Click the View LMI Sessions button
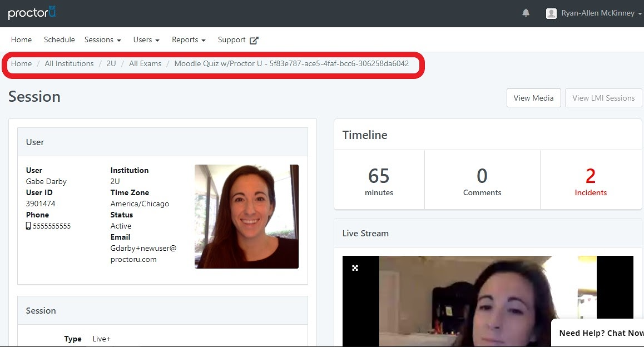Screen dimensions: 644x347 point(603,98)
